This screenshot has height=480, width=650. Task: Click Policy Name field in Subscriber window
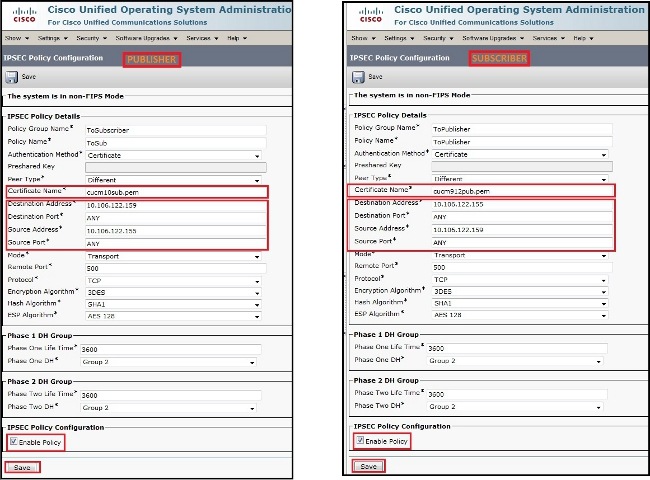(522, 142)
